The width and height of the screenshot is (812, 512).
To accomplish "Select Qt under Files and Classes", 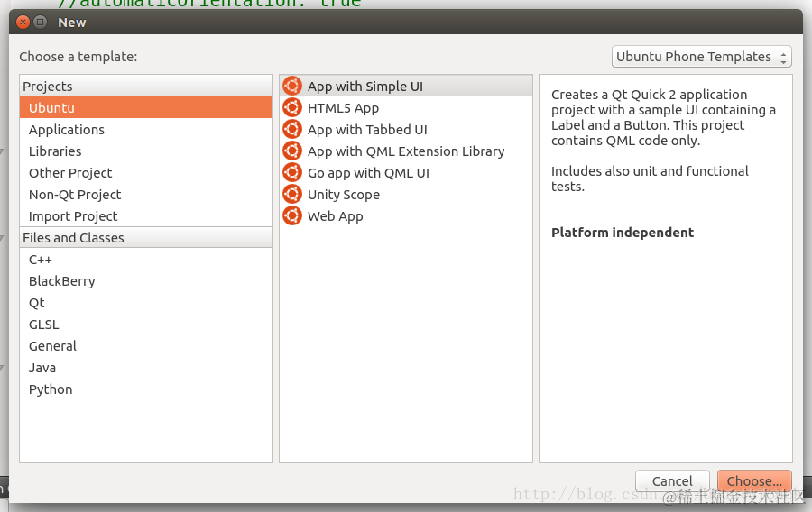I will pyautogui.click(x=146, y=303).
